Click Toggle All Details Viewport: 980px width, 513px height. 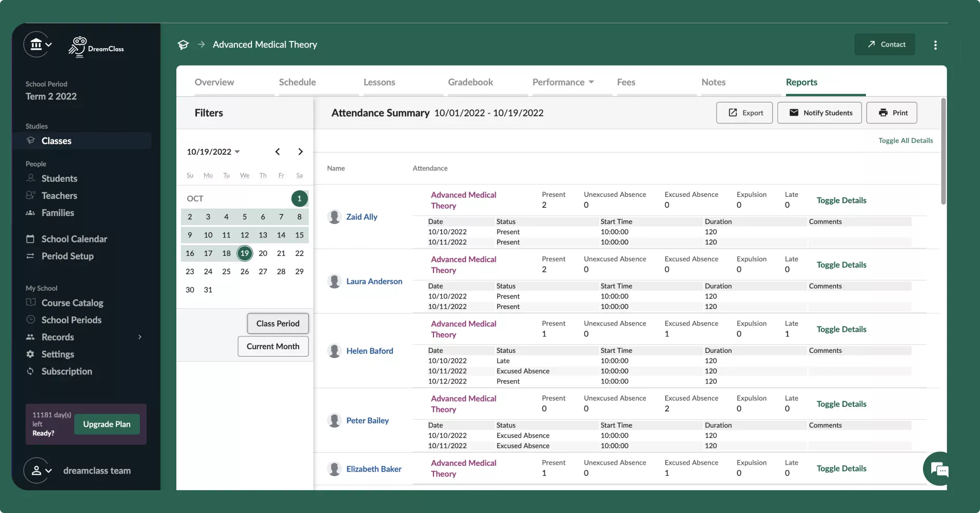[905, 140]
